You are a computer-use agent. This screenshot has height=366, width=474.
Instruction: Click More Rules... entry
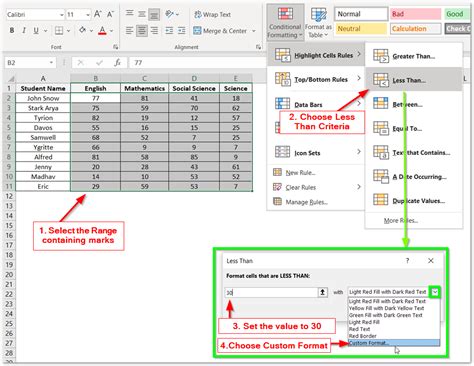[401, 220]
